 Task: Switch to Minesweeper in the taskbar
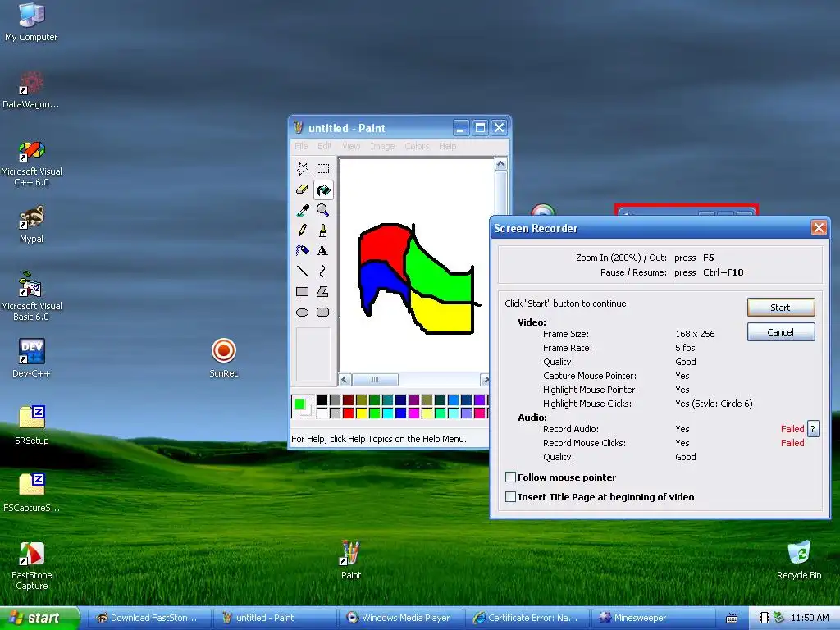click(x=652, y=619)
